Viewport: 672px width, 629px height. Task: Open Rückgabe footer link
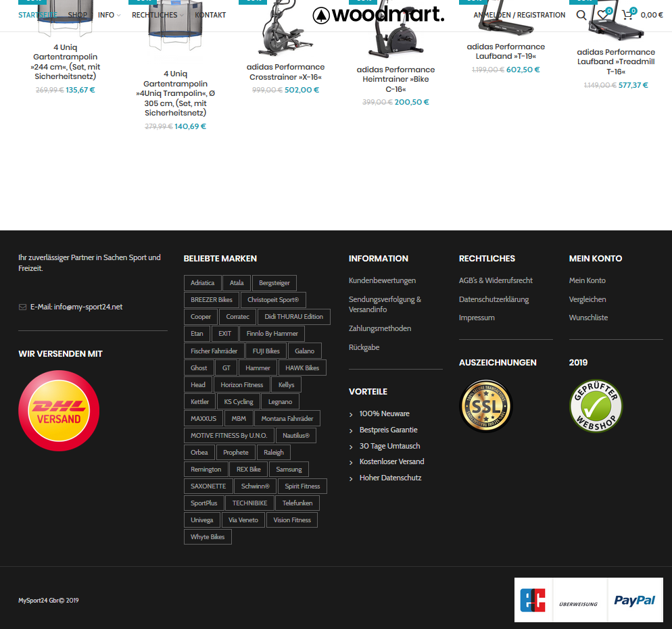point(364,347)
